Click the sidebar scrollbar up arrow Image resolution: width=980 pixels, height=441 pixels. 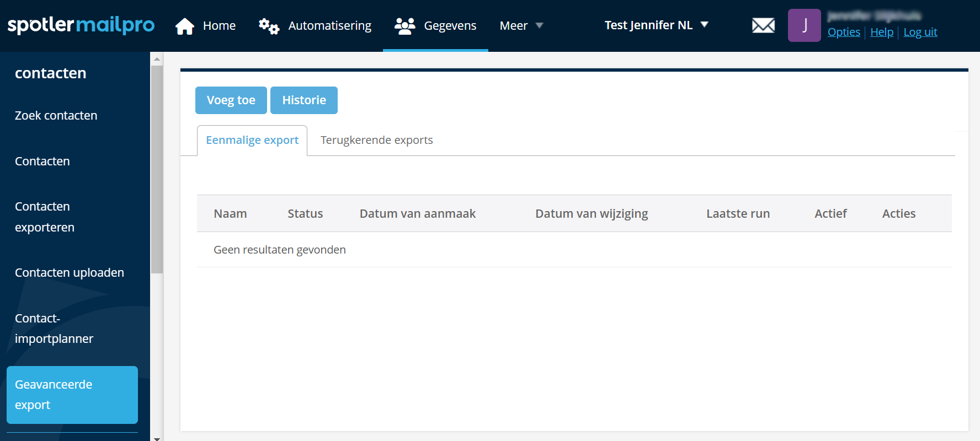click(x=157, y=58)
